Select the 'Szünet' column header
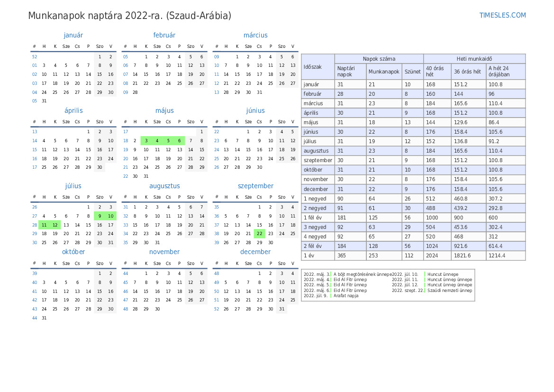 click(412, 72)
